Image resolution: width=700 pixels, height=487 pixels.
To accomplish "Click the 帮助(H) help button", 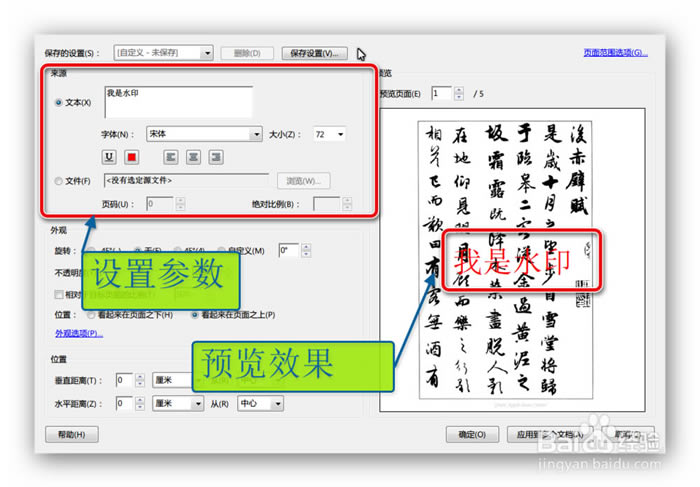I will (72, 434).
